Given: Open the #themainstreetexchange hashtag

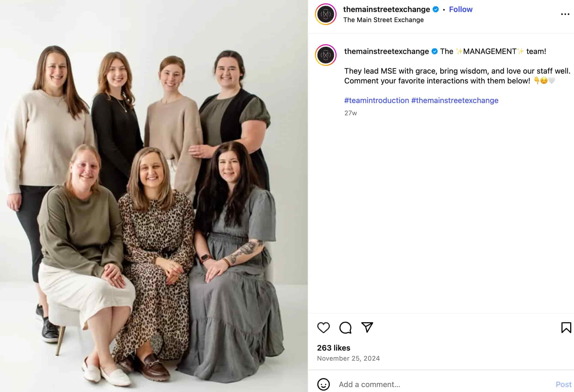Looking at the screenshot, I should tap(455, 101).
